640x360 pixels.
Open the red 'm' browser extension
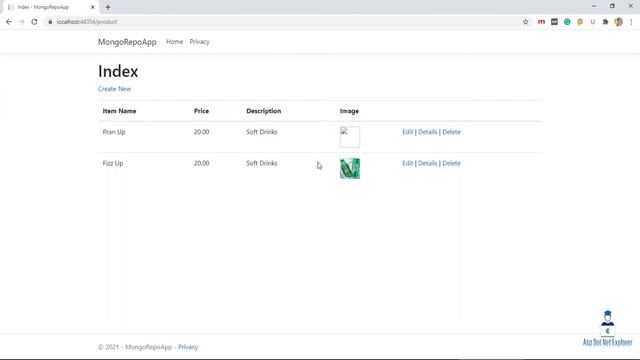(x=541, y=22)
